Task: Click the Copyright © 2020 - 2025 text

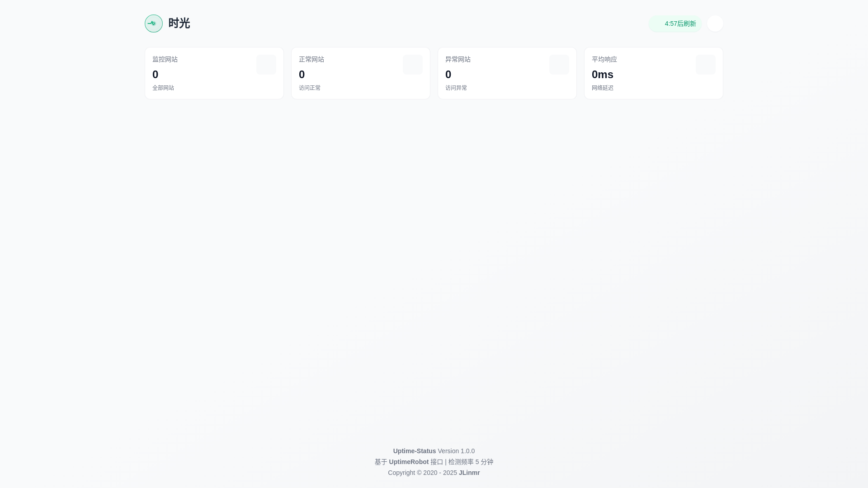Action: [x=422, y=473]
